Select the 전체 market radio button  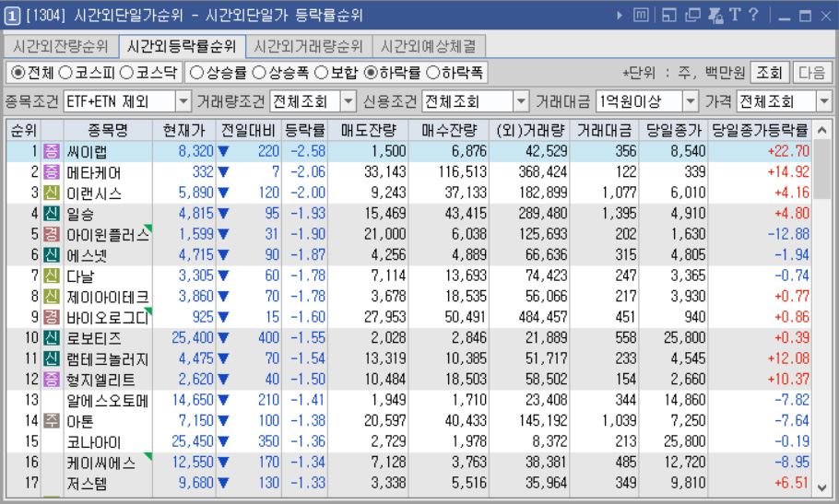18,73
